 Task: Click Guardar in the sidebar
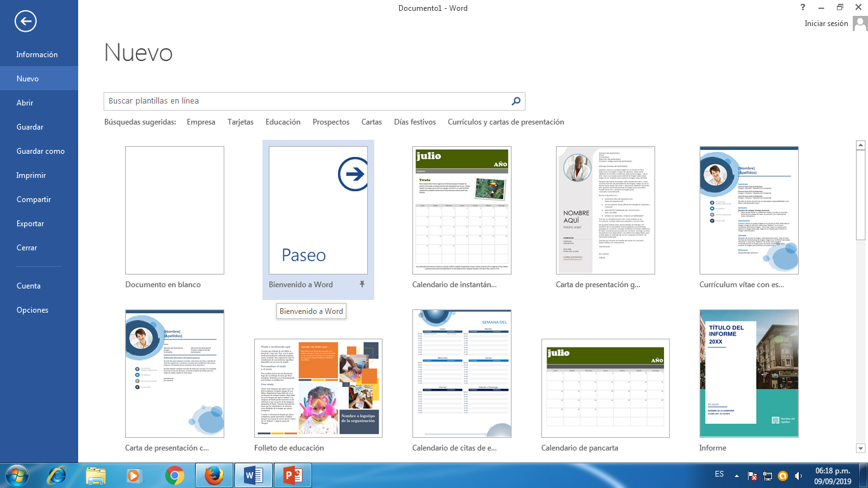coord(39,127)
